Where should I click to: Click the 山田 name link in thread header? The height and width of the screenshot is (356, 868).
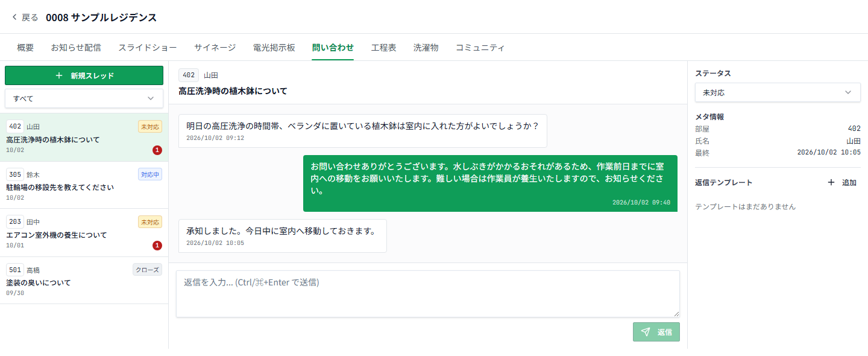tap(211, 75)
